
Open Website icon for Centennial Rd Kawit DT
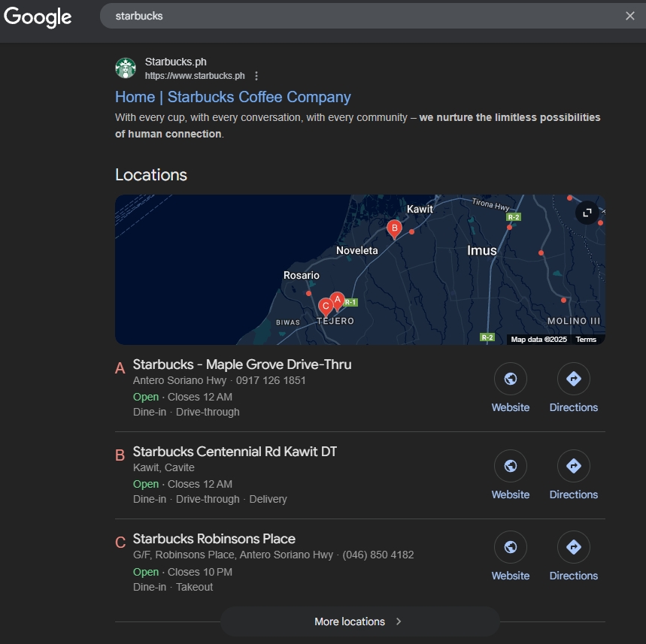(510, 467)
